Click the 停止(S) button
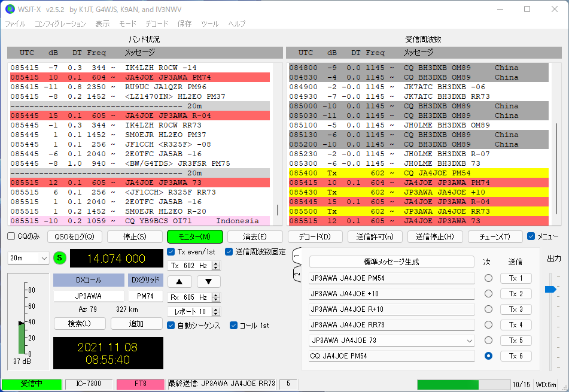This screenshot has width=569, height=392. (x=135, y=236)
